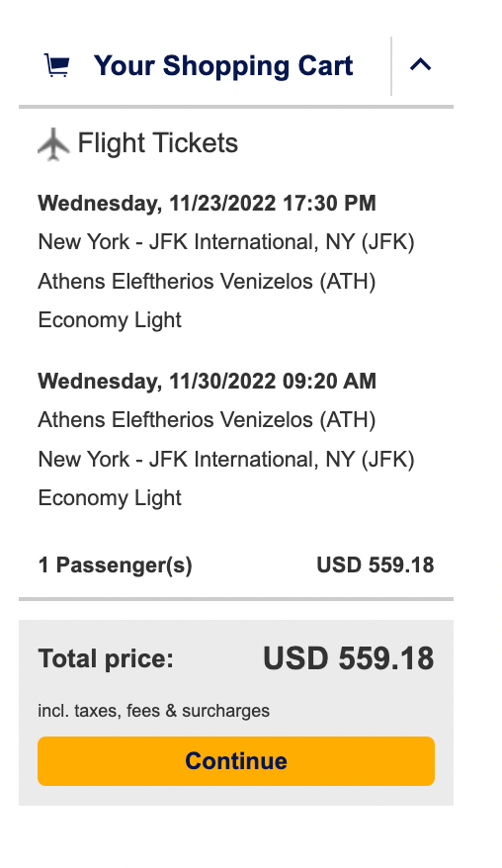Click the Continue button
The height and width of the screenshot is (868, 502).
coord(236,760)
